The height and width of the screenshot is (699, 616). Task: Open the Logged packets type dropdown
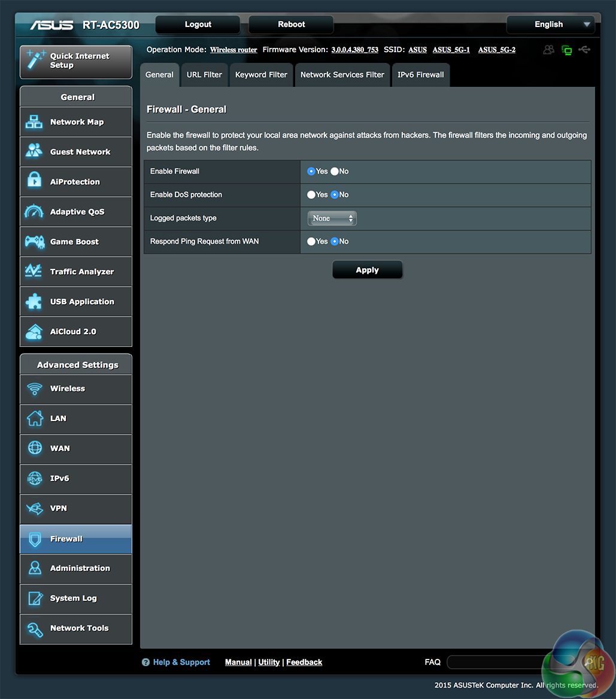pyautogui.click(x=332, y=218)
